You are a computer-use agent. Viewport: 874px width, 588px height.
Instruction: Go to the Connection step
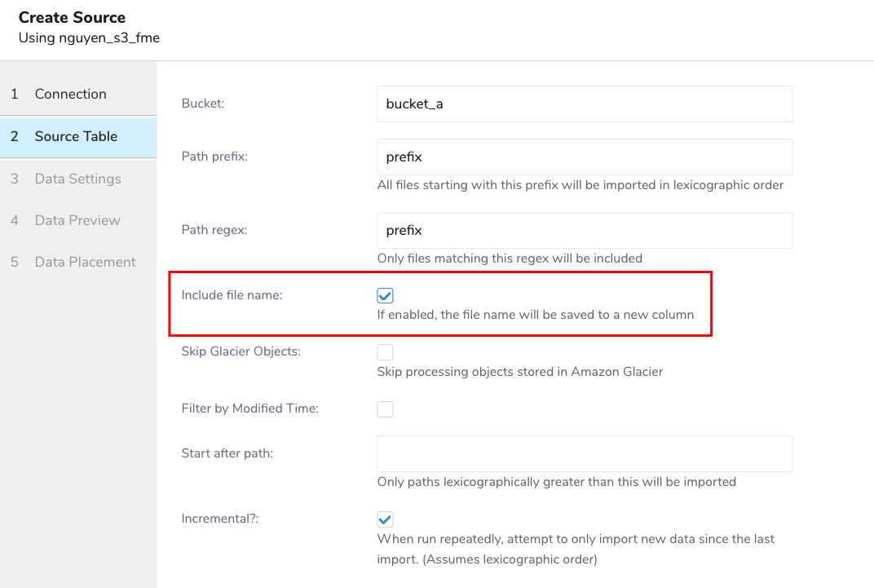pyautogui.click(x=70, y=94)
